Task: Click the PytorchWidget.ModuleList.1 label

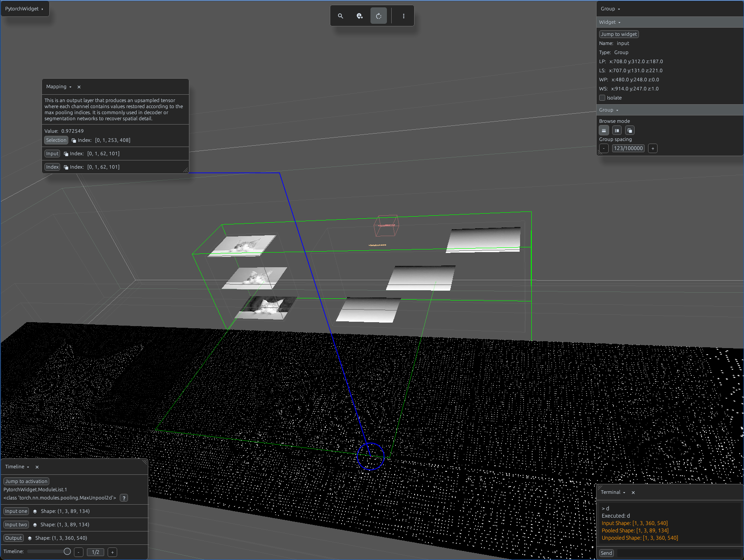Action: tap(35, 490)
